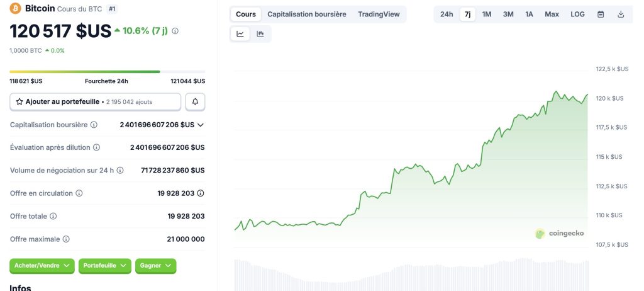The width and height of the screenshot is (644, 291).
Task: Switch to Capitalisation boursière tab
Action: pos(307,14)
